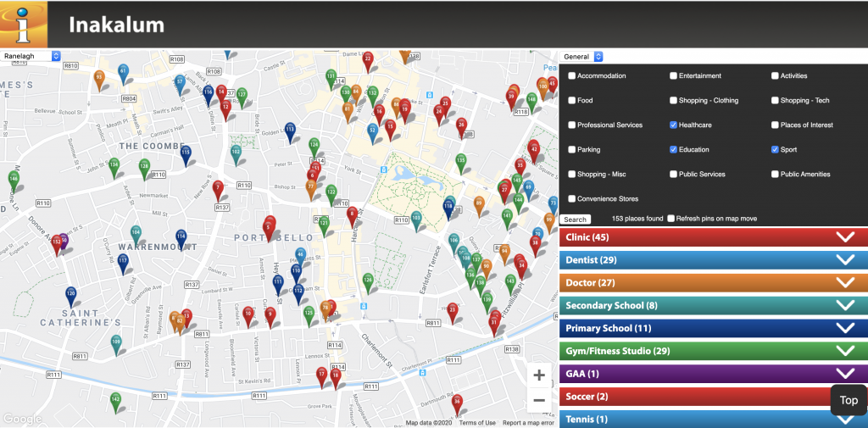Enable the Places of Interest checkbox
Image resolution: width=868 pixels, height=428 pixels.
(x=775, y=125)
